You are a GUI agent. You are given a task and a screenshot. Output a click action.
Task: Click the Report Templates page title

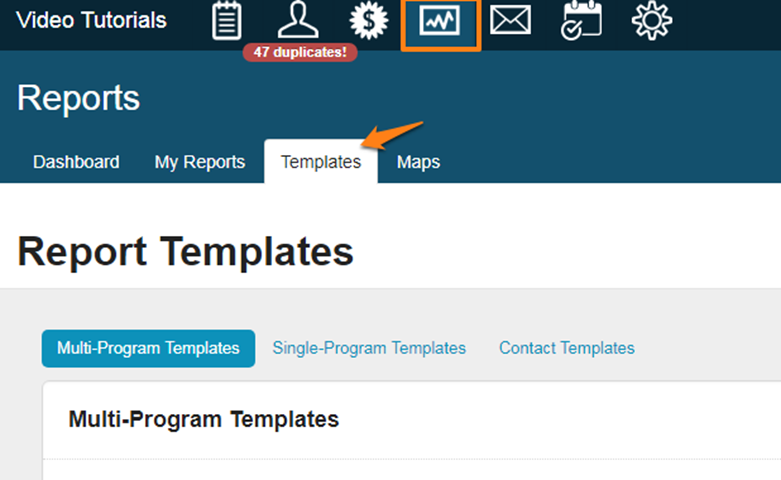(x=185, y=251)
